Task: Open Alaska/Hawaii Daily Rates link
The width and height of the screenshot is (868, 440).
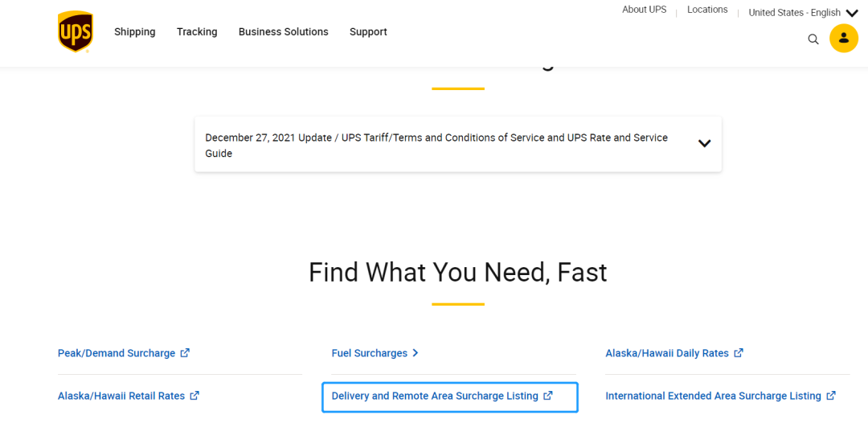Action: pos(667,353)
